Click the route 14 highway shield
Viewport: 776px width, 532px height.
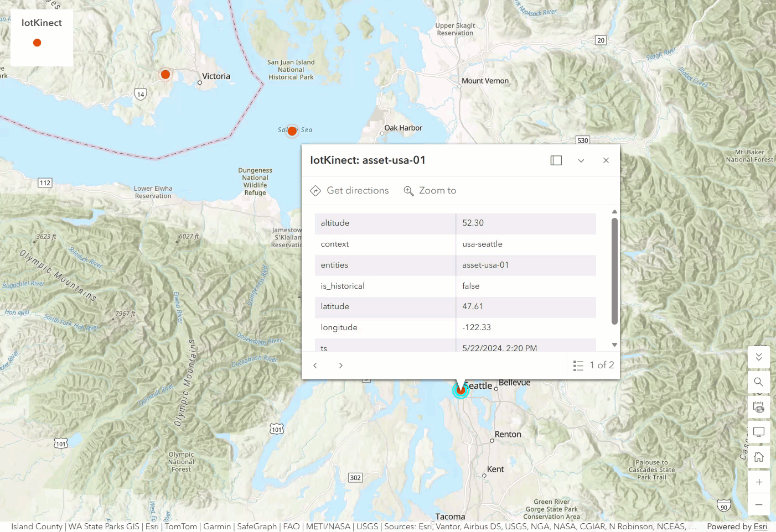click(141, 94)
